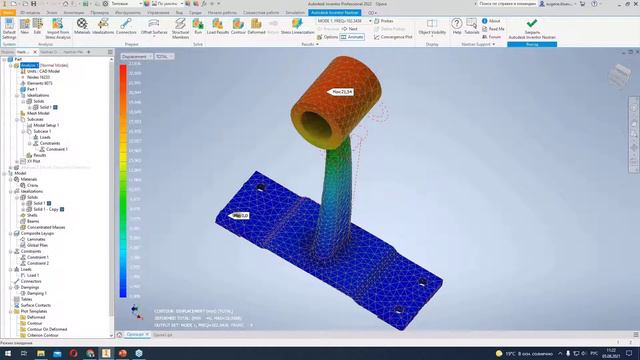The width and height of the screenshot is (640, 360).
Task: Open the About info link
Action: (x=491, y=21)
